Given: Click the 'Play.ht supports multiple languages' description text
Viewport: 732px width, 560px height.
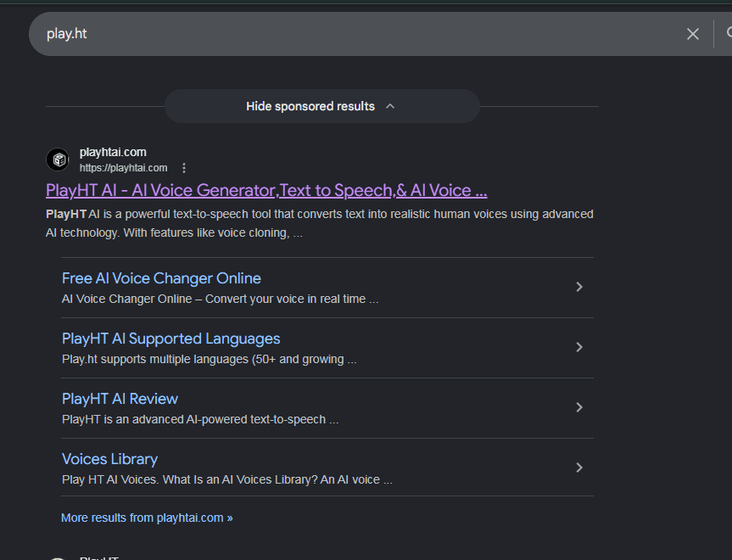Looking at the screenshot, I should pyautogui.click(x=210, y=359).
